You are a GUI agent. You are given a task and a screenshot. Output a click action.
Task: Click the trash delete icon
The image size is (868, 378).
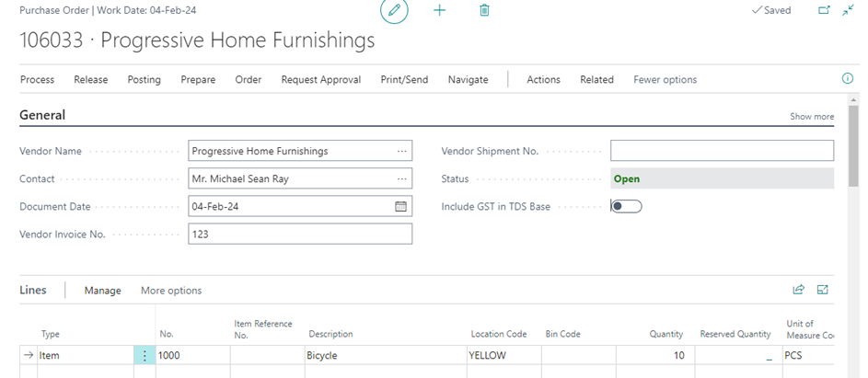484,10
